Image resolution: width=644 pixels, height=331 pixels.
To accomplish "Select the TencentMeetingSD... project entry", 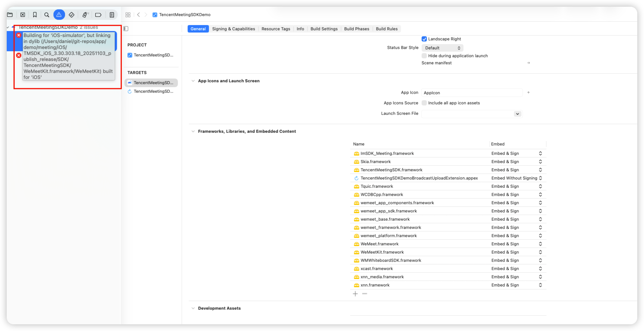I will pyautogui.click(x=151, y=55).
